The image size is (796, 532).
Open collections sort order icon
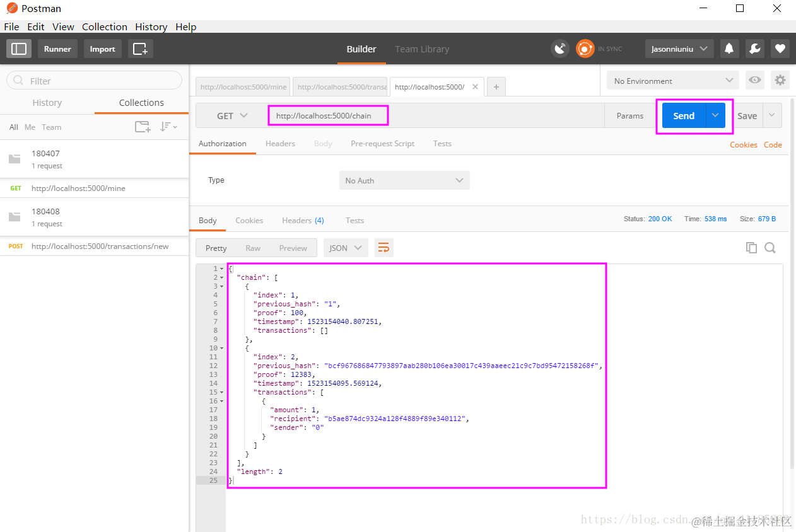[x=168, y=127]
